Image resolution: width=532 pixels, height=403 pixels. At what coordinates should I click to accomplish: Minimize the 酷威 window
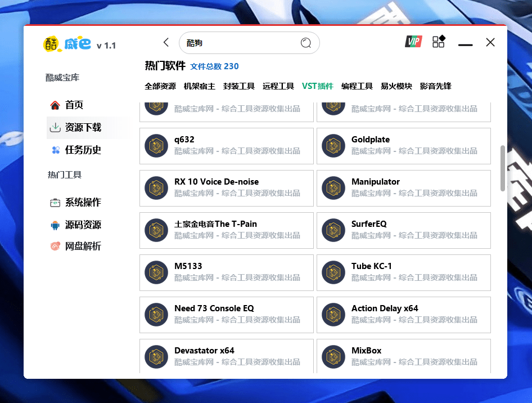tap(465, 44)
